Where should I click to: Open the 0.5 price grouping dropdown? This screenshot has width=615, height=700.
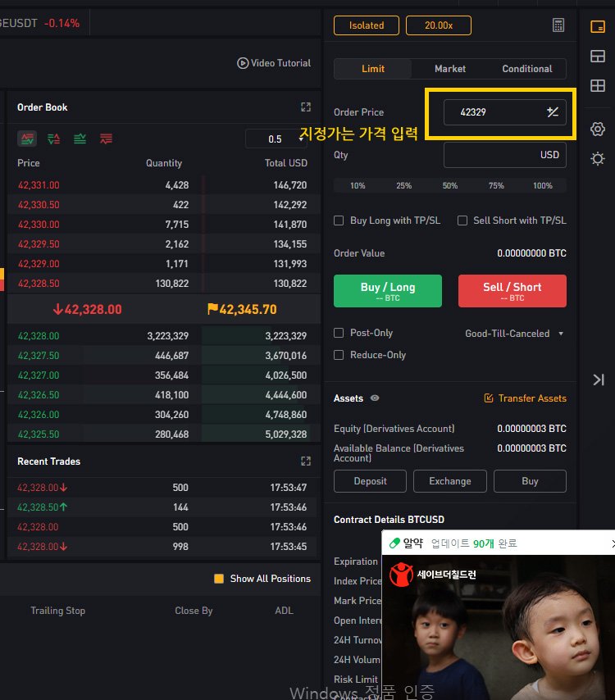click(x=276, y=139)
